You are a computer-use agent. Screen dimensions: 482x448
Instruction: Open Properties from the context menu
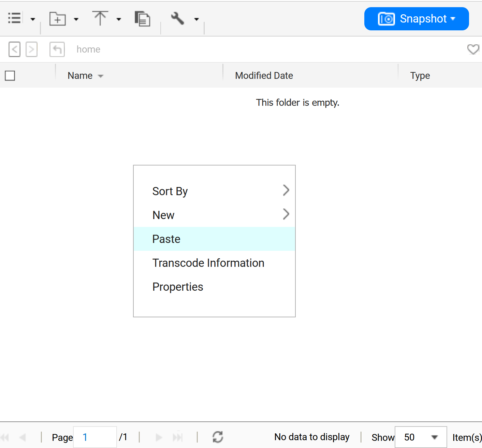click(x=214, y=287)
